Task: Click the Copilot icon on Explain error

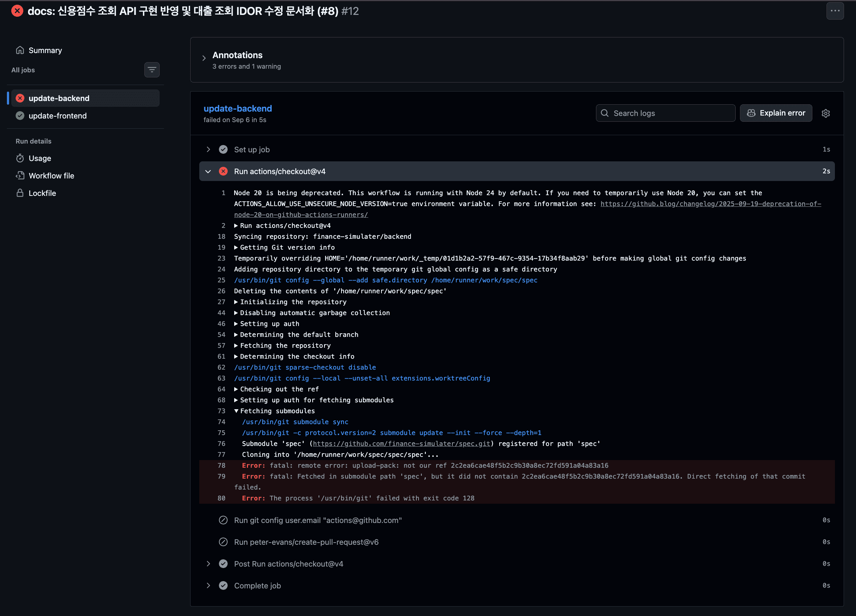Action: point(751,113)
